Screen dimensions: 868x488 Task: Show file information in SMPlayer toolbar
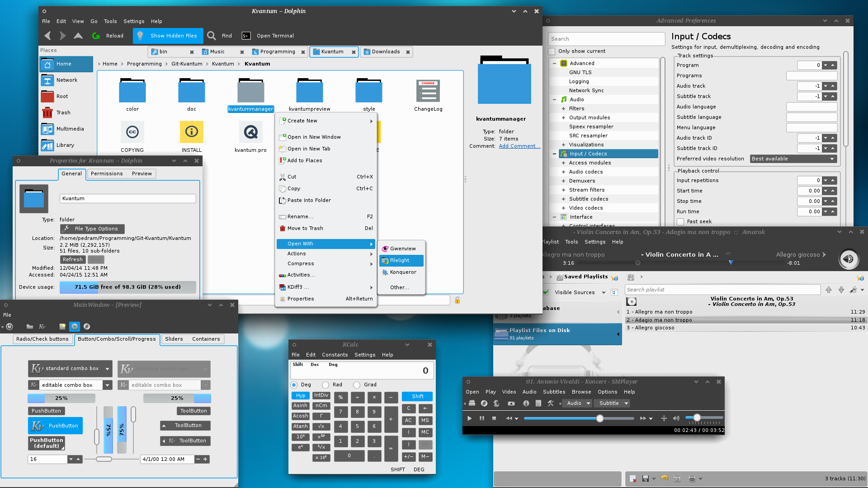point(526,403)
